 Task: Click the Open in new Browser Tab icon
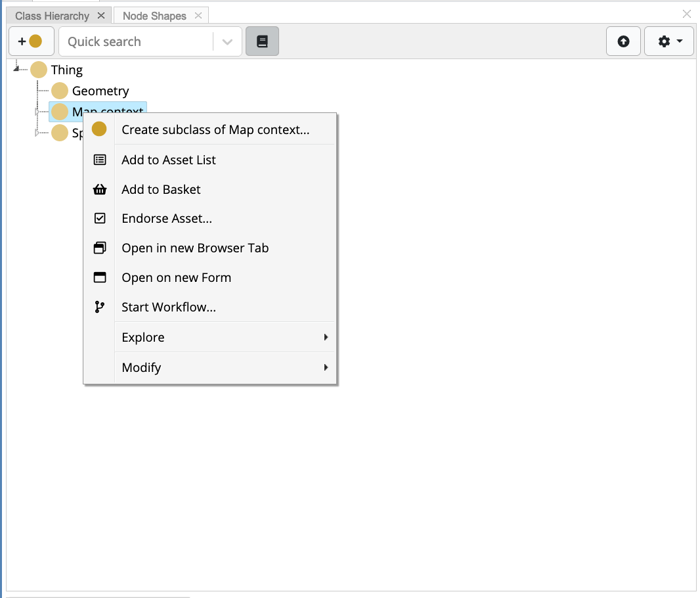coord(99,248)
